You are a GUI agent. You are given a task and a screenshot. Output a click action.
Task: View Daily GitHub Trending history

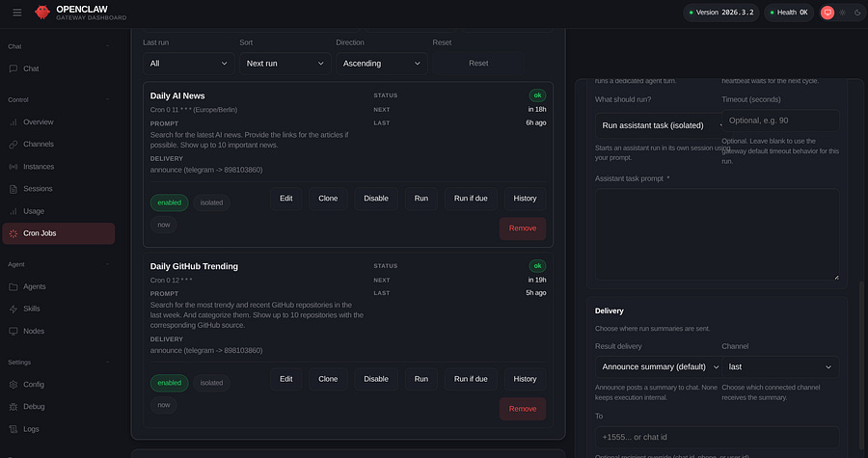[525, 379]
